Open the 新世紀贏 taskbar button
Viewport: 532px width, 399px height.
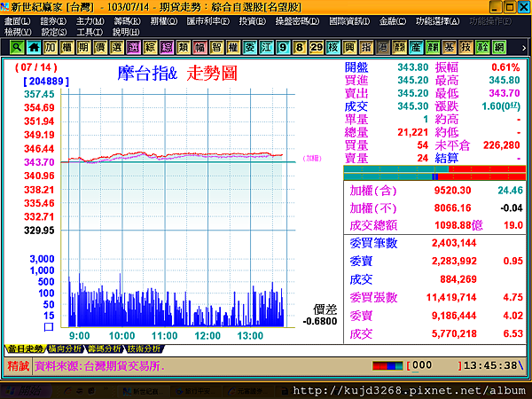pos(143,391)
